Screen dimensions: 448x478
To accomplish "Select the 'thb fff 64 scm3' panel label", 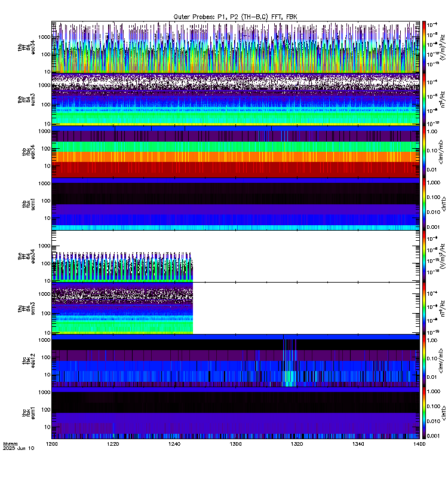I will coord(26,99).
